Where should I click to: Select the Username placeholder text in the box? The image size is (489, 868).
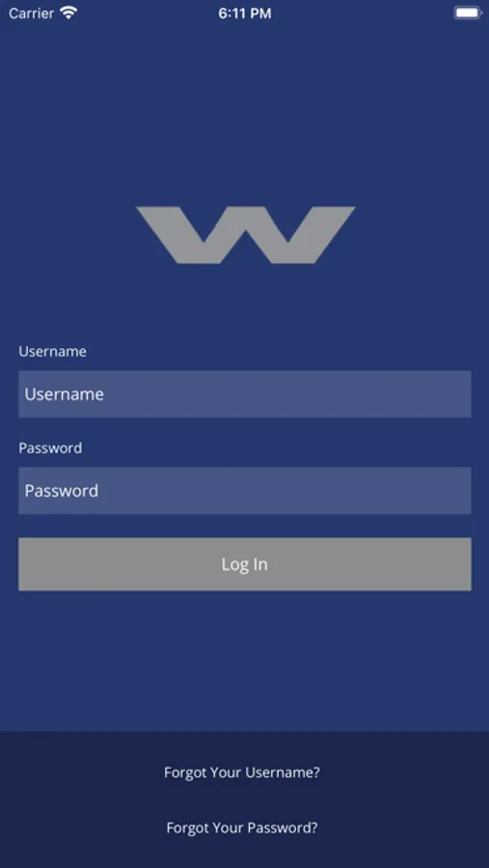click(x=65, y=394)
